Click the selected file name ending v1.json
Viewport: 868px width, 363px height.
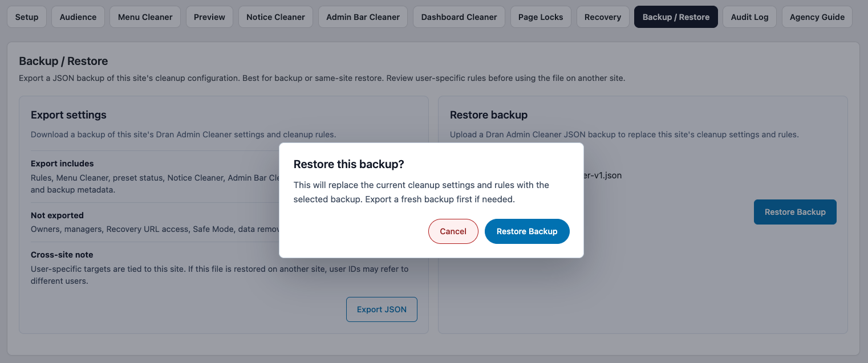(602, 176)
